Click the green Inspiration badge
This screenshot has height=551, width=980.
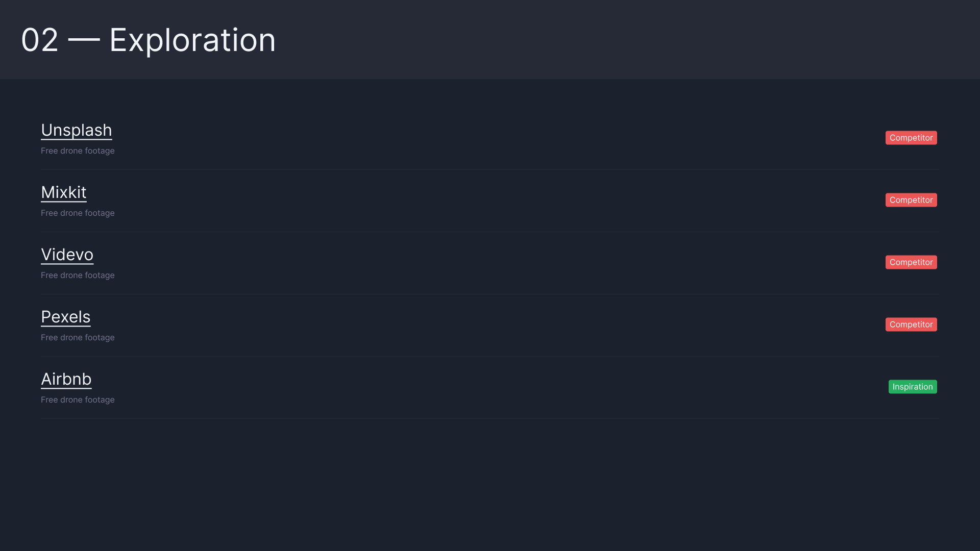pos(913,387)
